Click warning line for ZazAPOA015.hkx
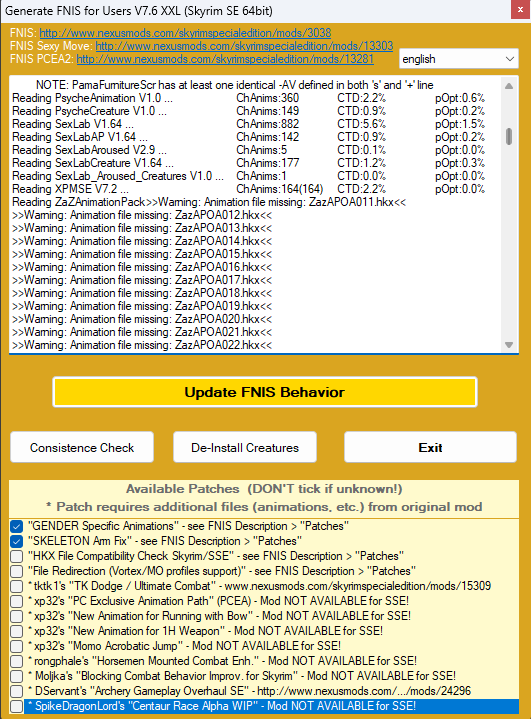This screenshot has width=531, height=719. 142,254
